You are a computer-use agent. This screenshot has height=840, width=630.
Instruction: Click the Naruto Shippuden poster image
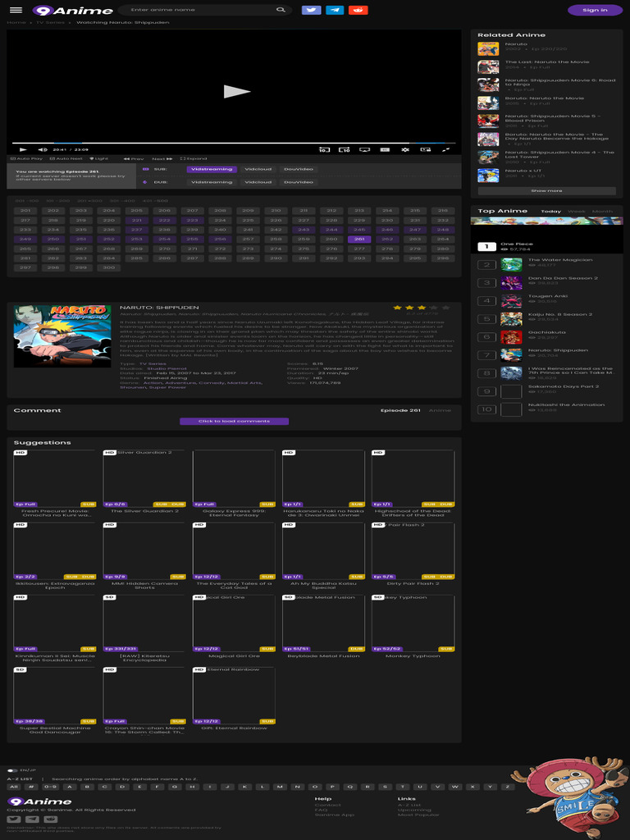(x=62, y=336)
